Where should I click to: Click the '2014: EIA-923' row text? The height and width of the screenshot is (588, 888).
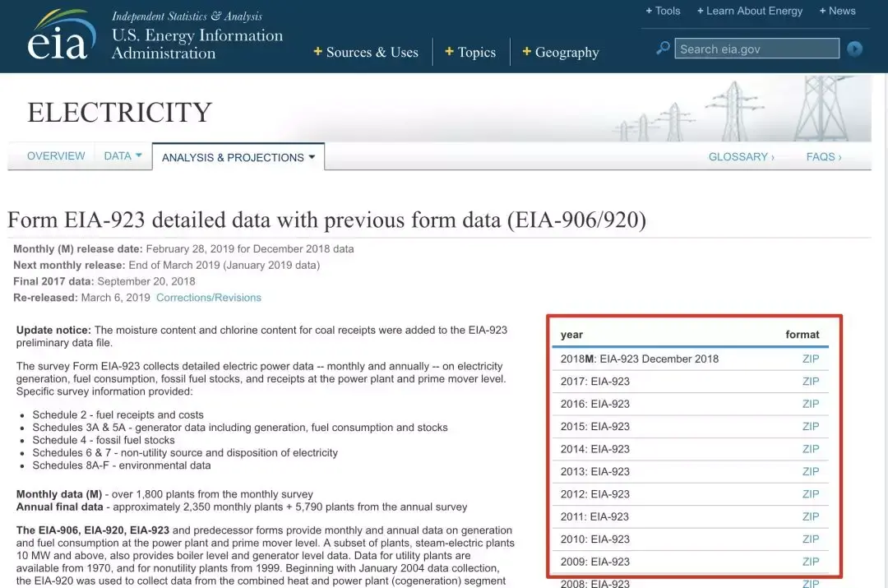click(x=594, y=449)
